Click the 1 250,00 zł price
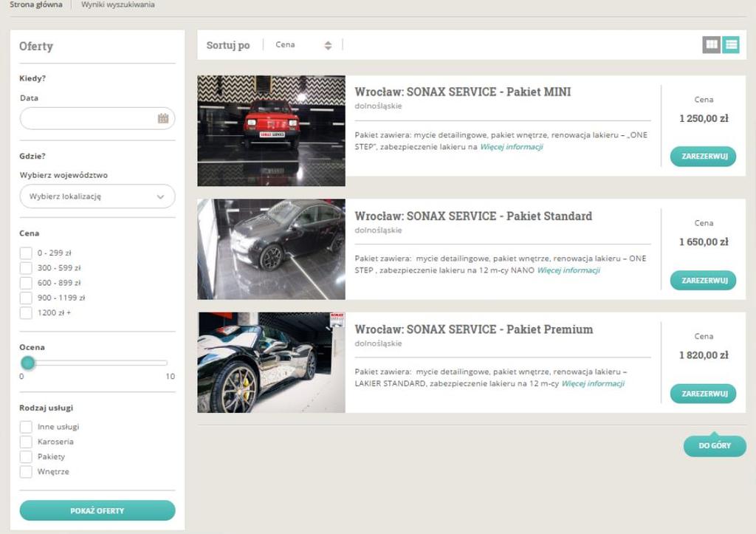The image size is (756, 534). click(704, 118)
